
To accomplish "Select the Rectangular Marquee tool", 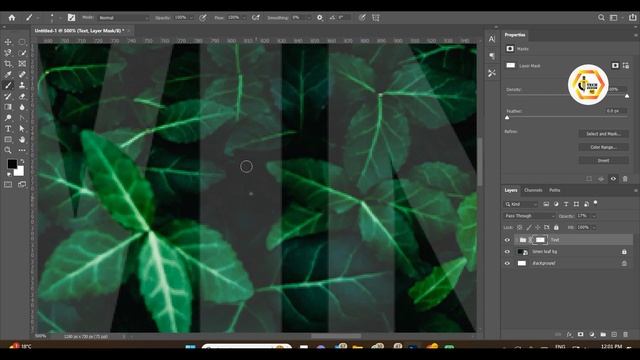I will [22, 42].
